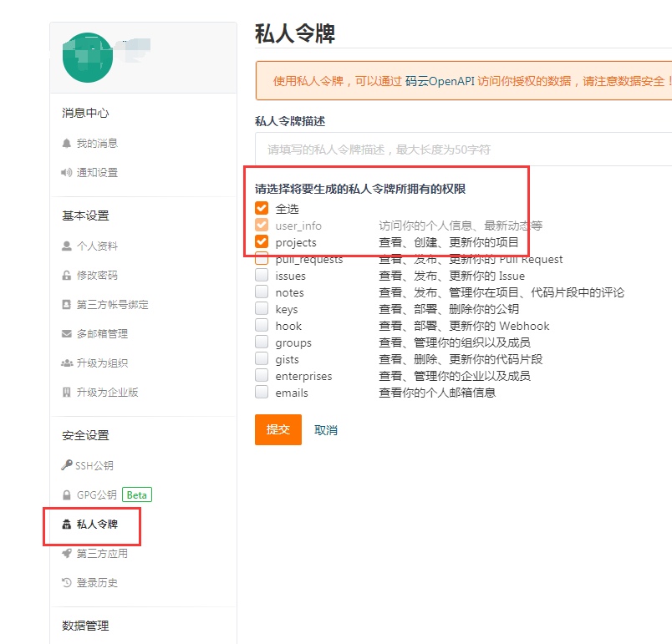Click the group icon beside 升级为组织

click(x=67, y=363)
